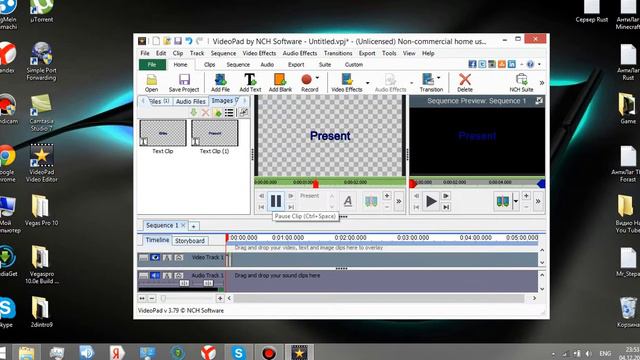
Task: Expand toolbar overflow chevron near NCH Suite
Action: (542, 83)
